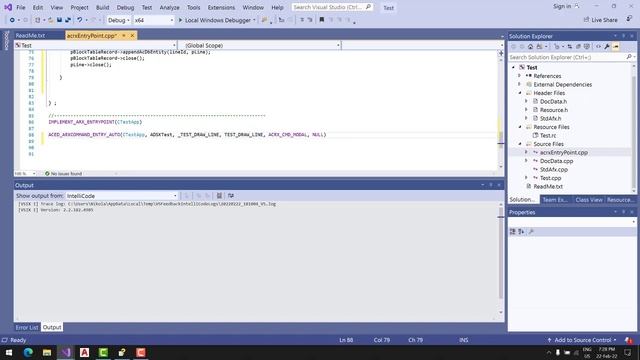
Task: Open the Show output from IntelliCode dropdown
Action: click(x=122, y=196)
